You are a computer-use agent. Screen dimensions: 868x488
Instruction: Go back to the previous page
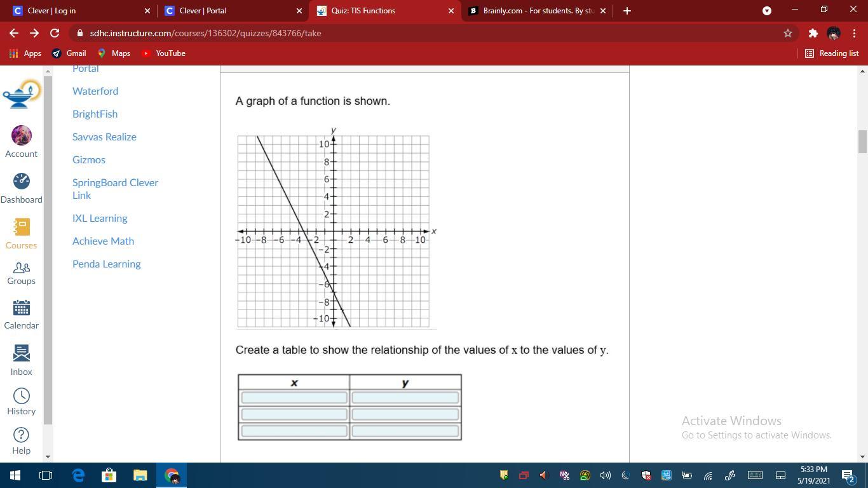pyautogui.click(x=14, y=33)
